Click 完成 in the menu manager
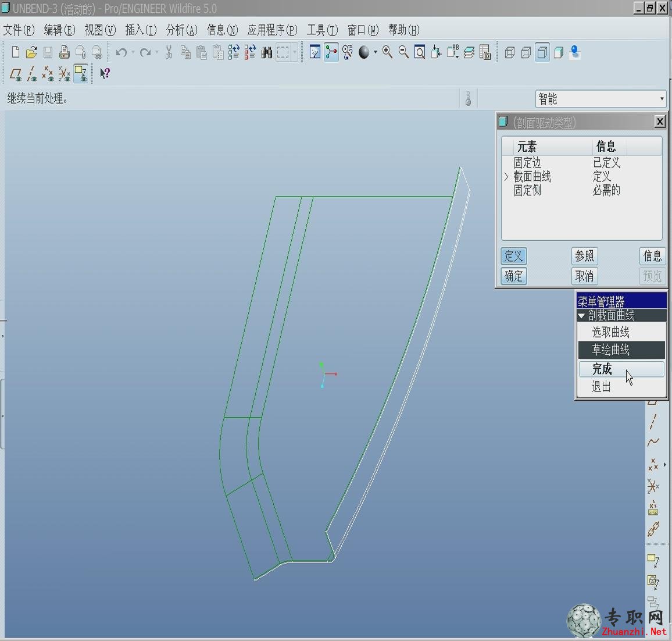 621,369
